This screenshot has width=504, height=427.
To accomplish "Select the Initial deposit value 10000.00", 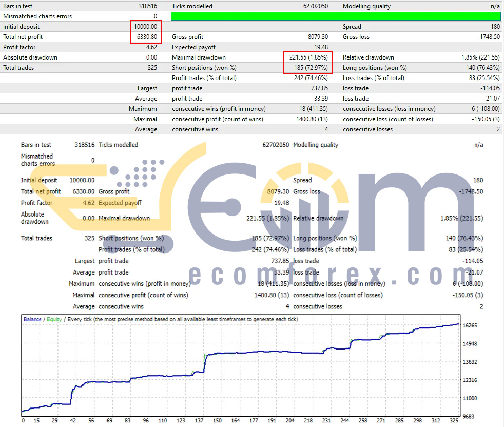I will tap(146, 27).
